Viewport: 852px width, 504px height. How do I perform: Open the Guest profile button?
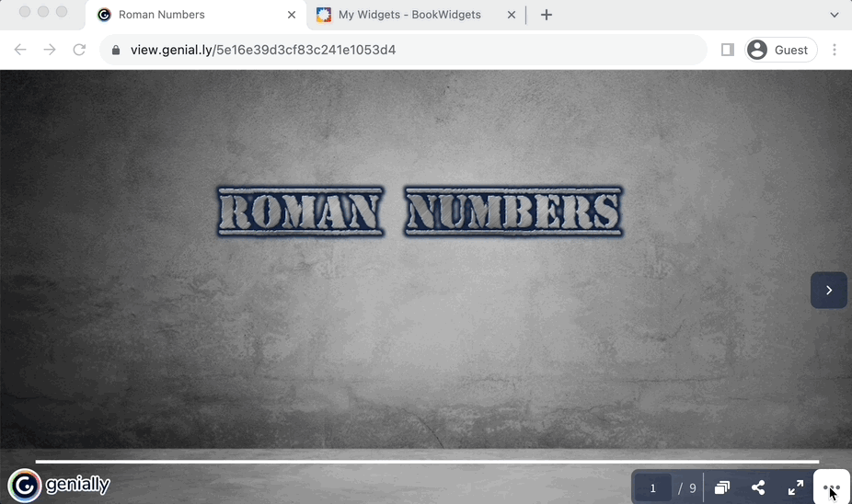coord(780,50)
